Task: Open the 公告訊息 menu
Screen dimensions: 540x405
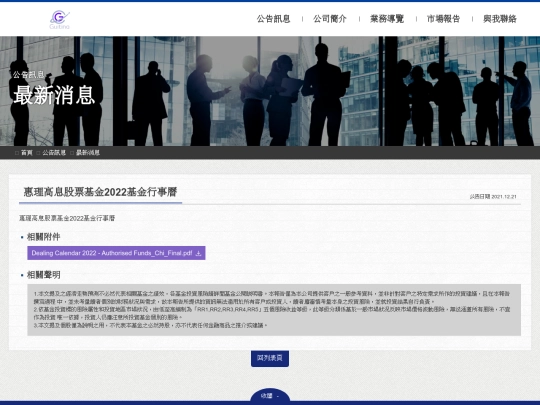Action: point(273,19)
